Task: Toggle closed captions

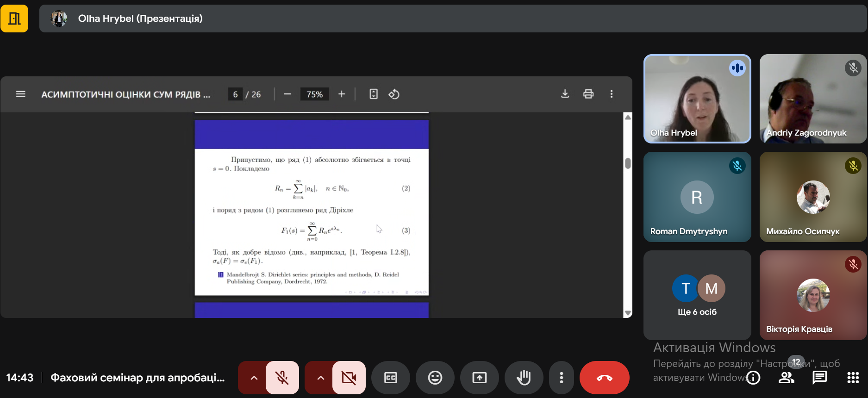Action: 390,378
